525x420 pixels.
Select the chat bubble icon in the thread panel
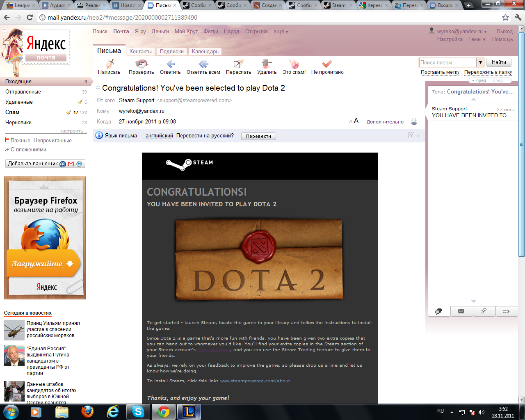click(x=438, y=311)
